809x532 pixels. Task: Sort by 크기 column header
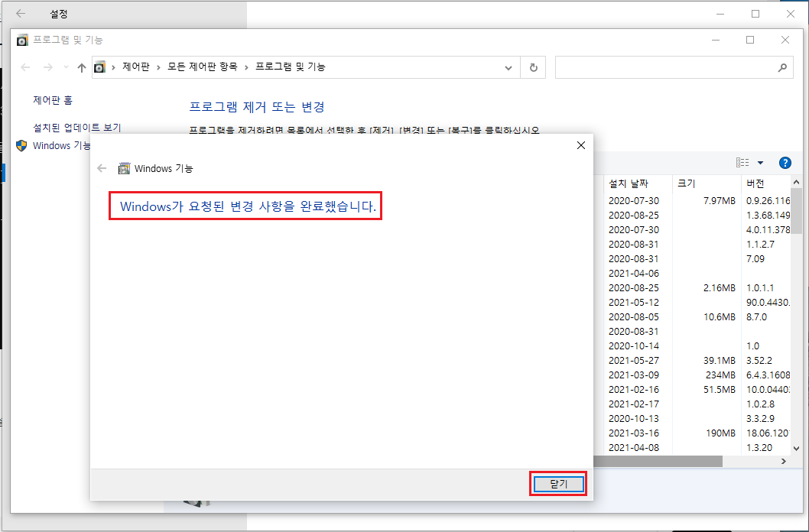(707, 183)
